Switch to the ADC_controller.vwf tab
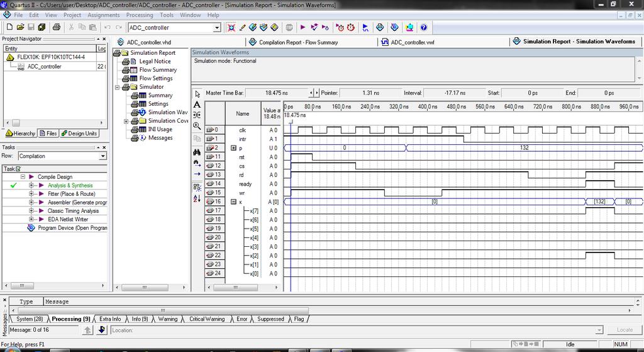644x352 pixels. click(x=408, y=42)
